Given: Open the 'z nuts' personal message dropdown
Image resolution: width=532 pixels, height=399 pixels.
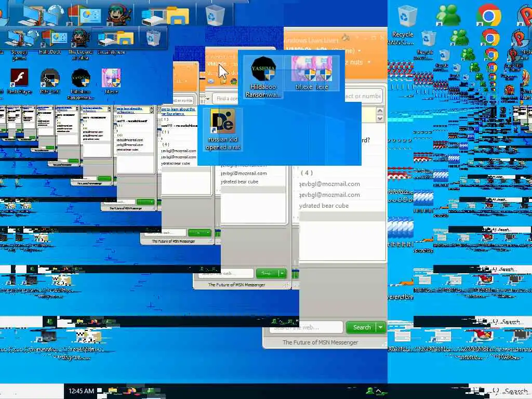Looking at the screenshot, I should (x=369, y=62).
